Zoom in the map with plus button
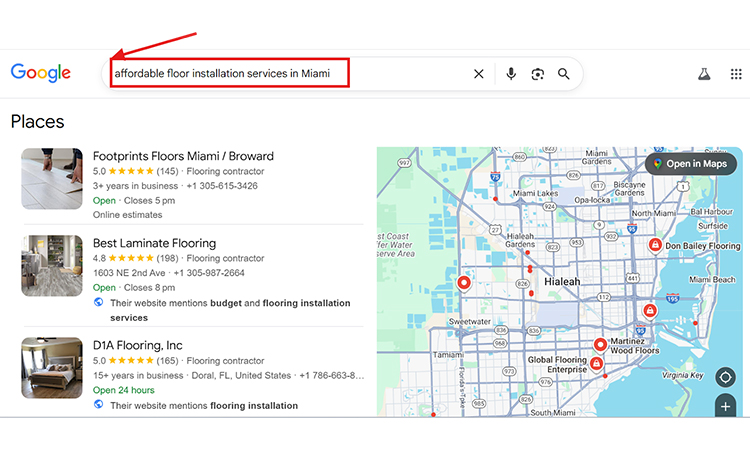The width and height of the screenshot is (750, 450). point(725,406)
